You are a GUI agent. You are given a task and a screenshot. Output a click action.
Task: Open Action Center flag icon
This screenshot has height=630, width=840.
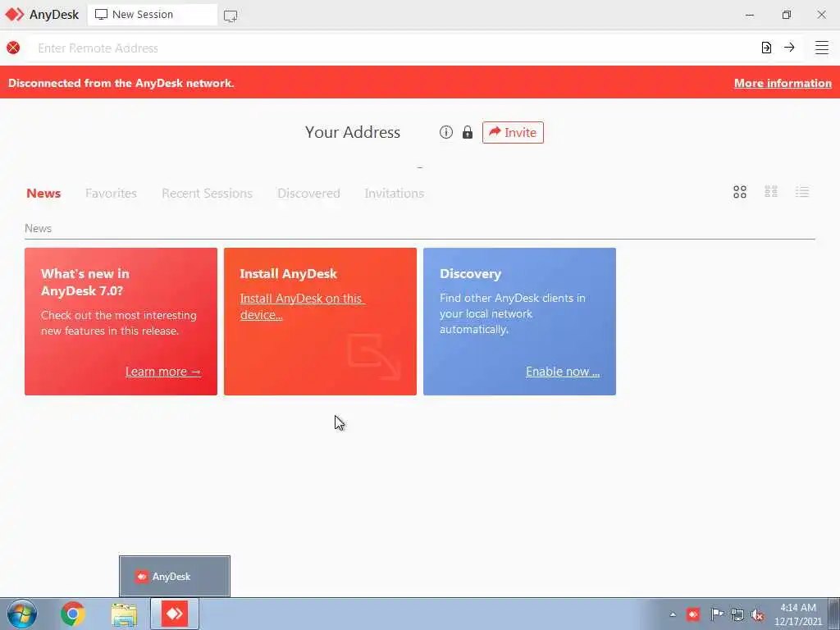717,614
